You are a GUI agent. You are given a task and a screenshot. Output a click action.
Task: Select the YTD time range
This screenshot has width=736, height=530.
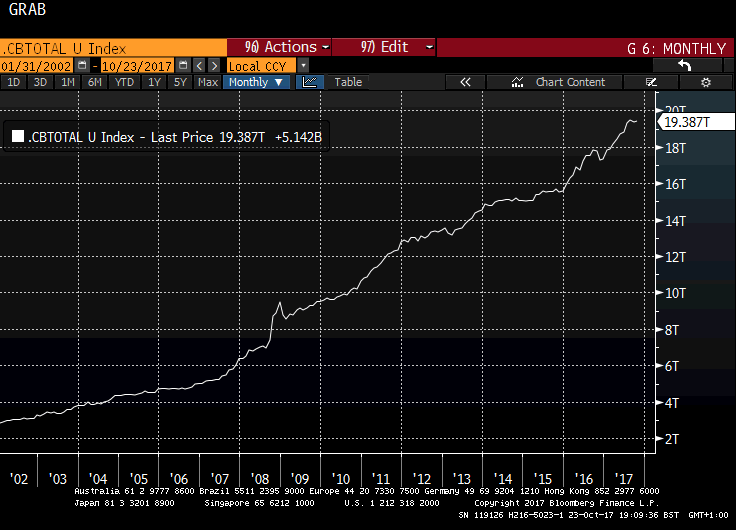coord(124,82)
